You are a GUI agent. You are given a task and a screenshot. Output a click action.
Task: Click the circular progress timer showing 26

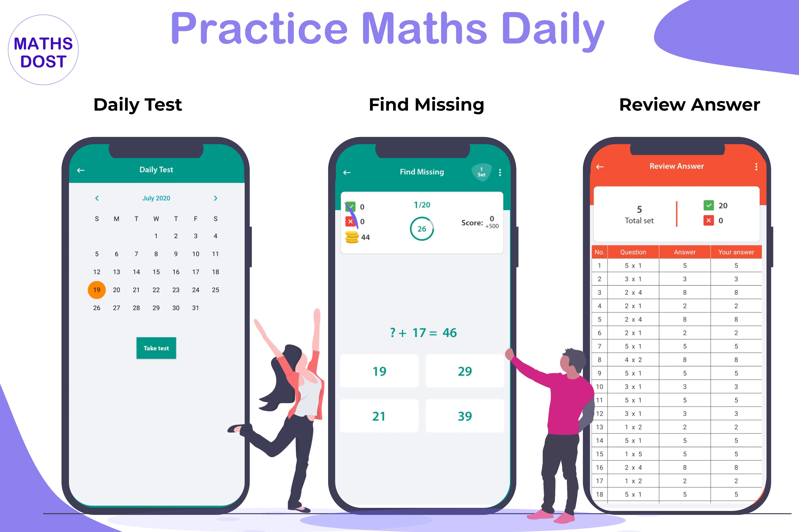pos(421,229)
